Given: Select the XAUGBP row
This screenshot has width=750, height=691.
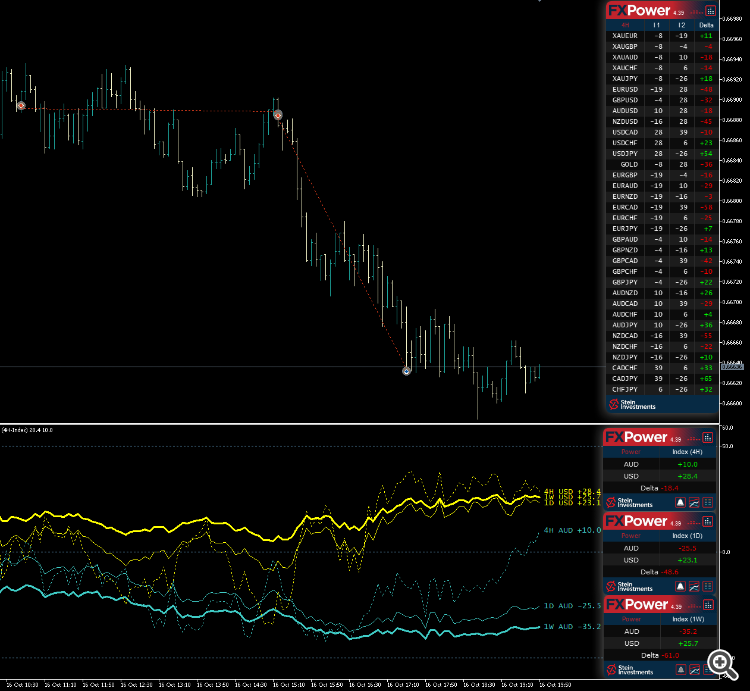Looking at the screenshot, I should click(x=662, y=46).
